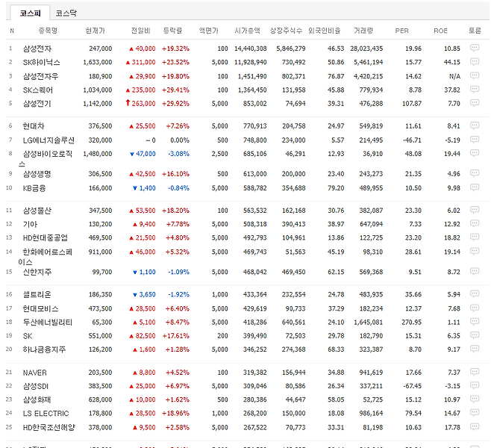Open discussion icon for 삼성생명
The image size is (491, 448).
click(475, 173)
